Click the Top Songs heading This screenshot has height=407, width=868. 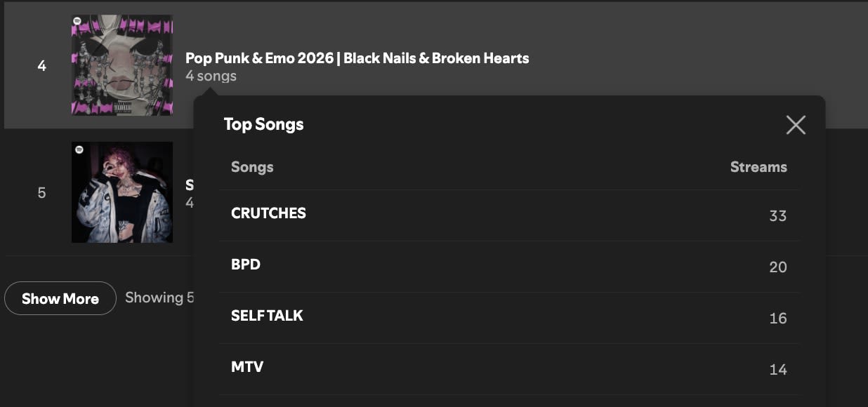[263, 124]
